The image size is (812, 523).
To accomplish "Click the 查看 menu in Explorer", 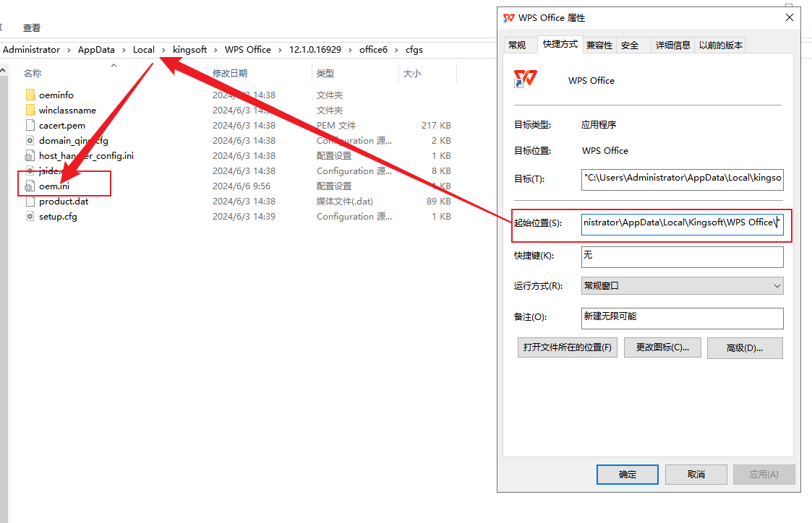I will [32, 28].
